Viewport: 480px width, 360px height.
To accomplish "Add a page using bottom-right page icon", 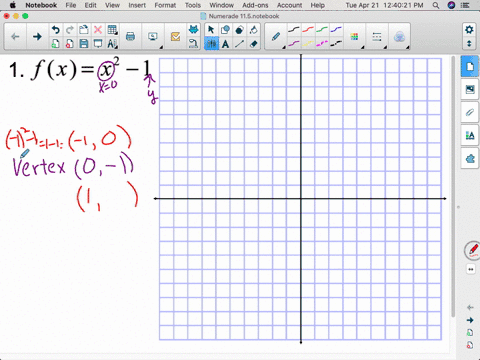I will click(x=470, y=332).
